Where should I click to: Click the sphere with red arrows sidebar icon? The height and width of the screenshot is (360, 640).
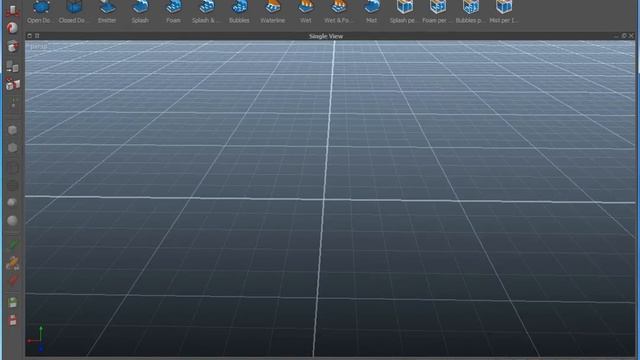click(x=12, y=46)
